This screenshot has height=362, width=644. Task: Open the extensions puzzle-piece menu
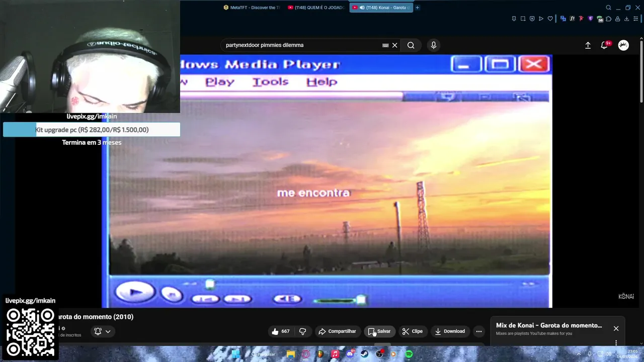pyautogui.click(x=608, y=19)
